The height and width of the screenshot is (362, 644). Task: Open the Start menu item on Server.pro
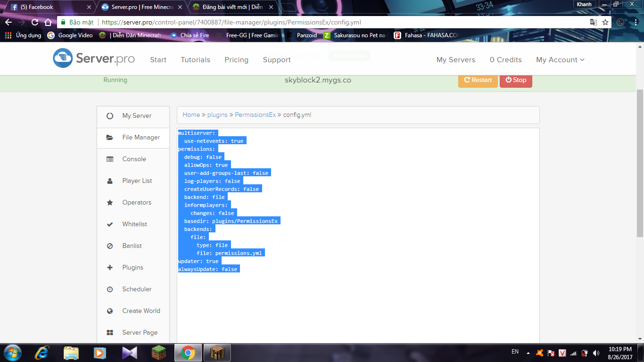(158, 60)
